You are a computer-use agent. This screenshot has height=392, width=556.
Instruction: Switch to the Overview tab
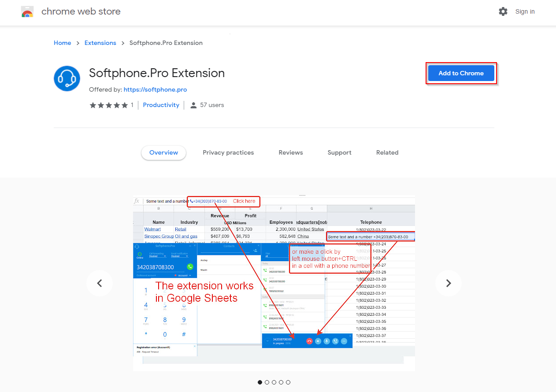(x=163, y=153)
